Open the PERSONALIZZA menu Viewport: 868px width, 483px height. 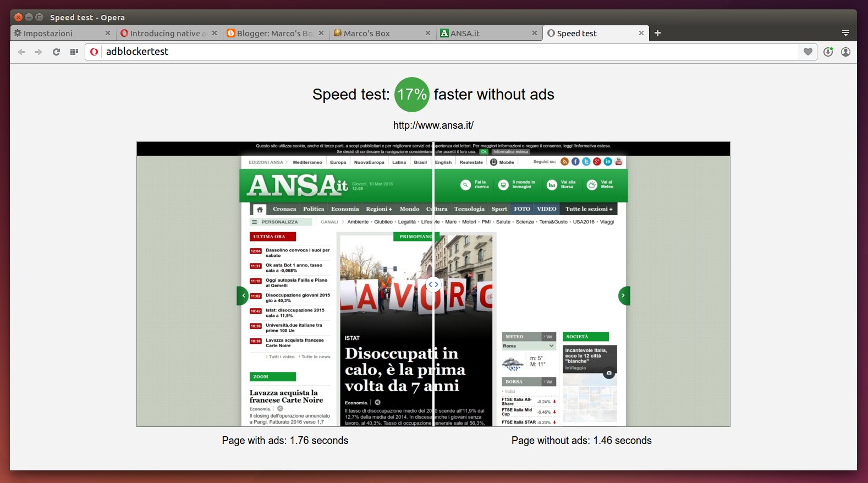pyautogui.click(x=281, y=222)
